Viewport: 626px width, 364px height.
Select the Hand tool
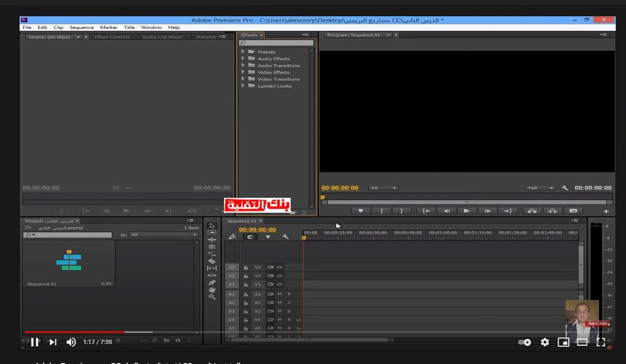(x=212, y=290)
